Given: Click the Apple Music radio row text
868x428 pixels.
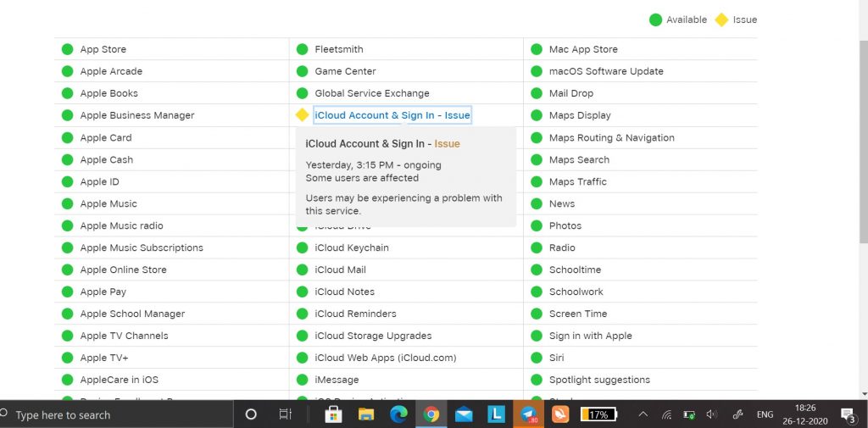Looking at the screenshot, I should click(x=122, y=225).
